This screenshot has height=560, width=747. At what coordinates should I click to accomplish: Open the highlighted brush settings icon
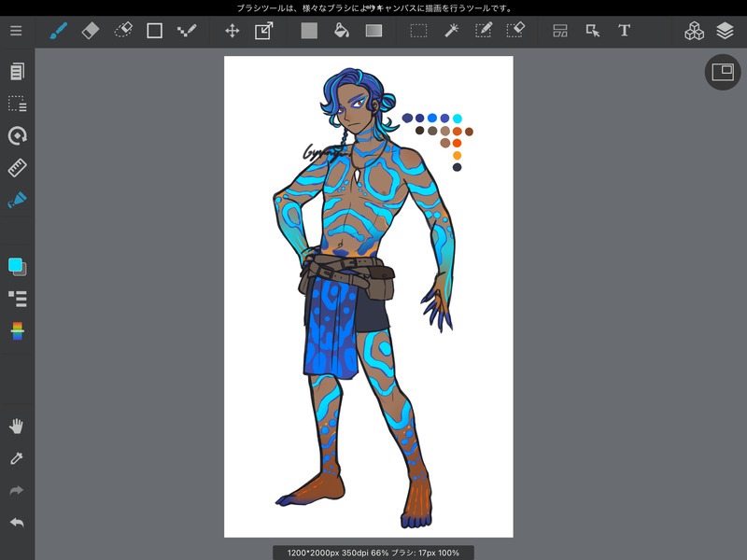pos(17,200)
